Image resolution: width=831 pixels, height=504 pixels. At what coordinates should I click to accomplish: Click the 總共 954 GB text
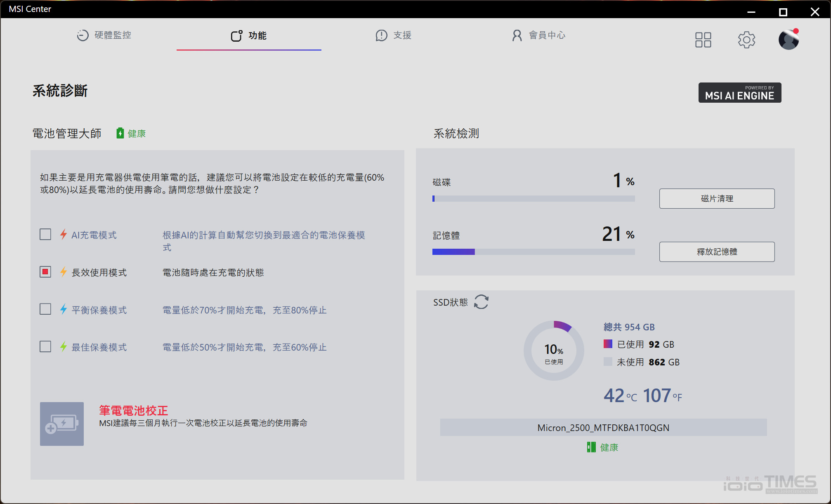[x=629, y=327]
